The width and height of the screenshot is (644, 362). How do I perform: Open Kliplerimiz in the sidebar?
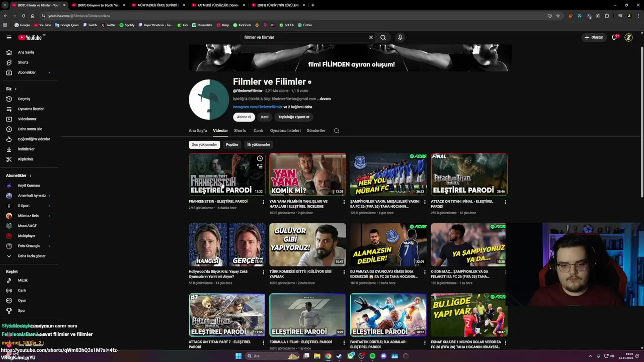point(26,159)
